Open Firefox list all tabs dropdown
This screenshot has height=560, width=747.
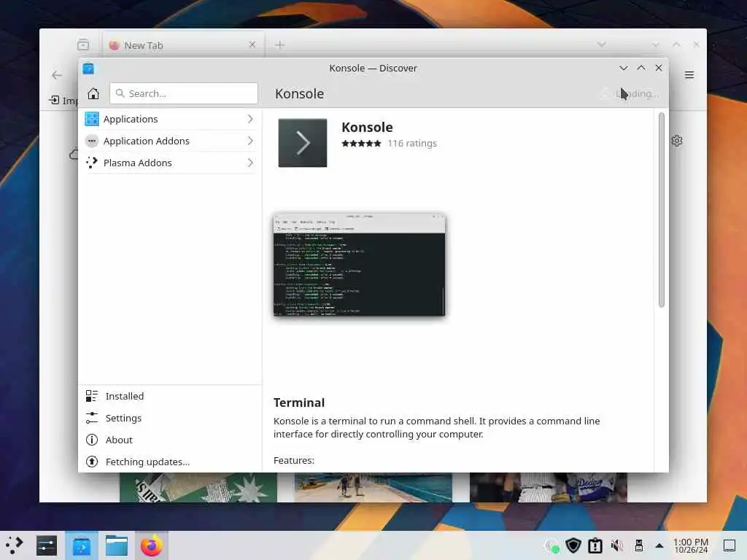click(x=602, y=44)
